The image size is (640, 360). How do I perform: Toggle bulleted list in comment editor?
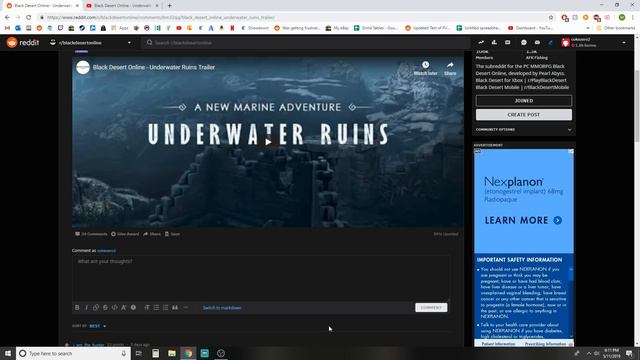coord(156,307)
